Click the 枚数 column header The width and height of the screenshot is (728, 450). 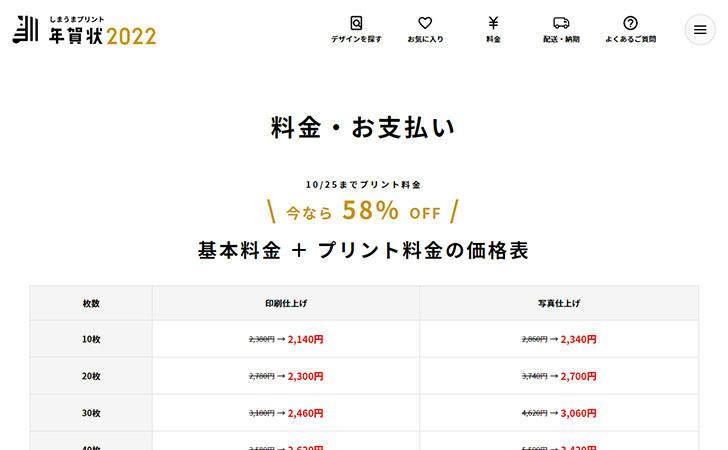pos(91,303)
